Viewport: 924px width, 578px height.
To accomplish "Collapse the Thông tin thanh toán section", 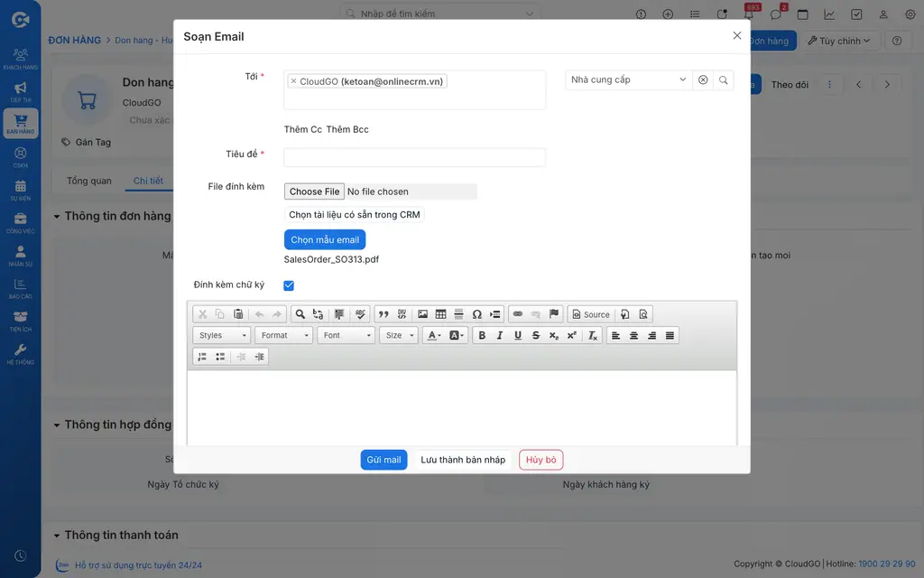I will (57, 536).
